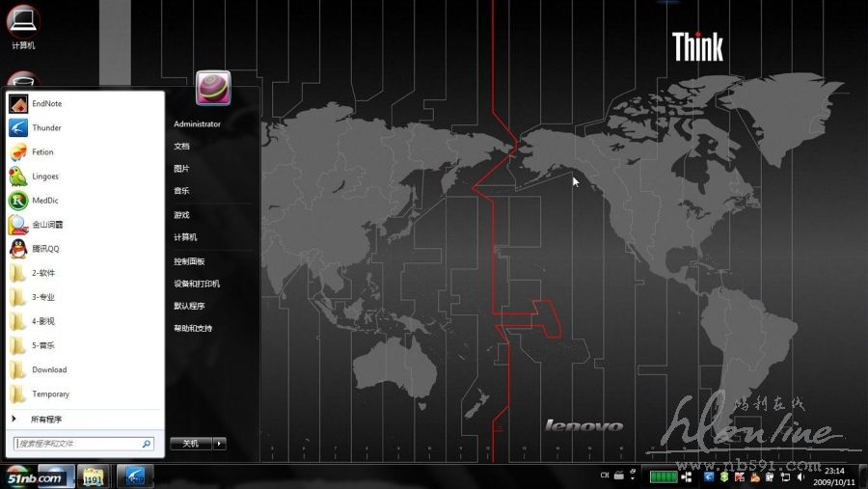Click the keyboard input method icon
Image resolution: width=868 pixels, height=489 pixels.
(619, 475)
